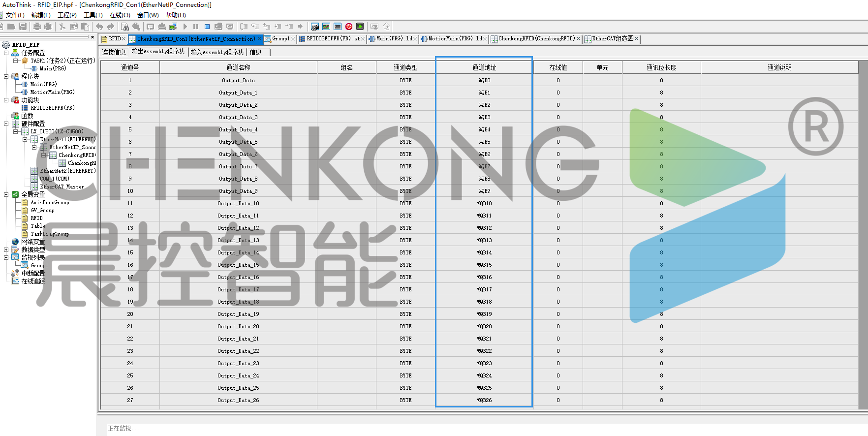Switch to the 连接信息 tab
This screenshot has width=868, height=436.
click(114, 52)
